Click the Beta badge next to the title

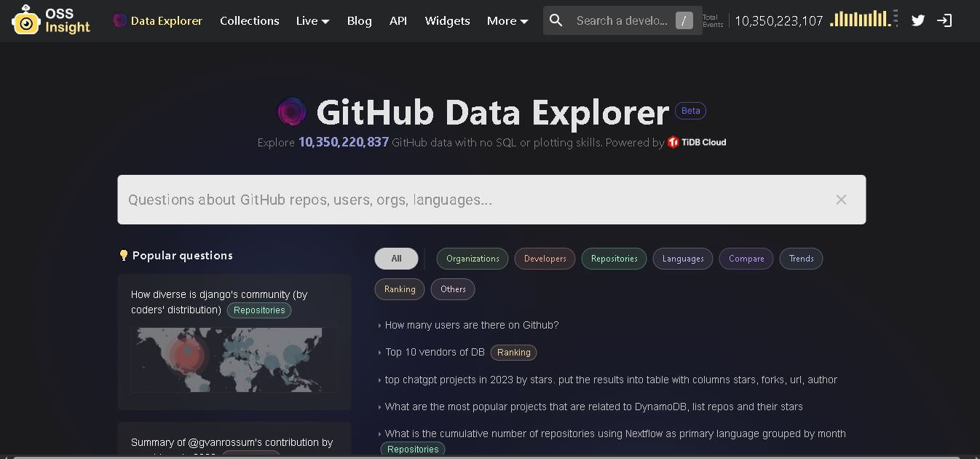click(x=689, y=110)
